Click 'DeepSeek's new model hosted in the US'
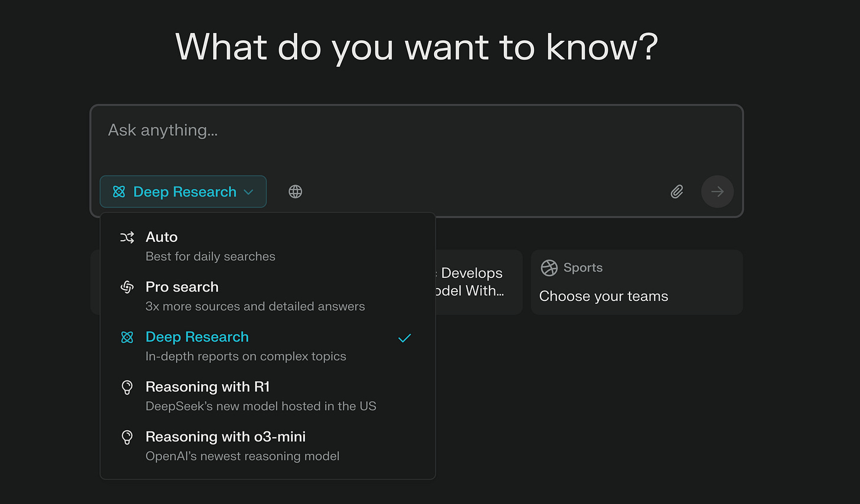This screenshot has width=860, height=504. 260,406
